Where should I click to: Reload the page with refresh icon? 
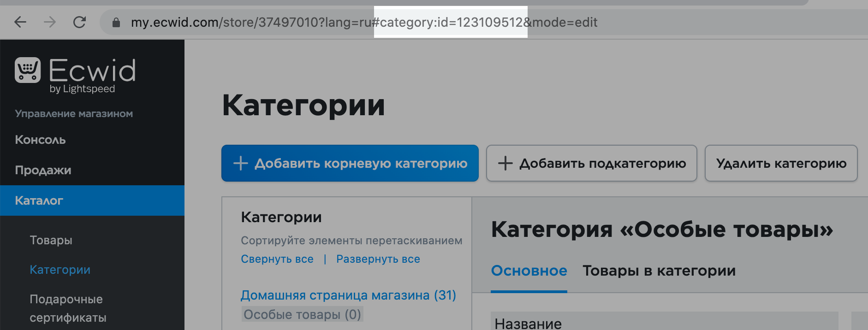pyautogui.click(x=79, y=22)
